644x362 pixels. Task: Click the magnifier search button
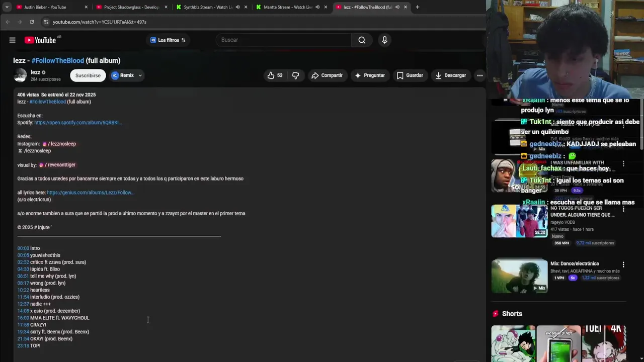[x=362, y=40]
